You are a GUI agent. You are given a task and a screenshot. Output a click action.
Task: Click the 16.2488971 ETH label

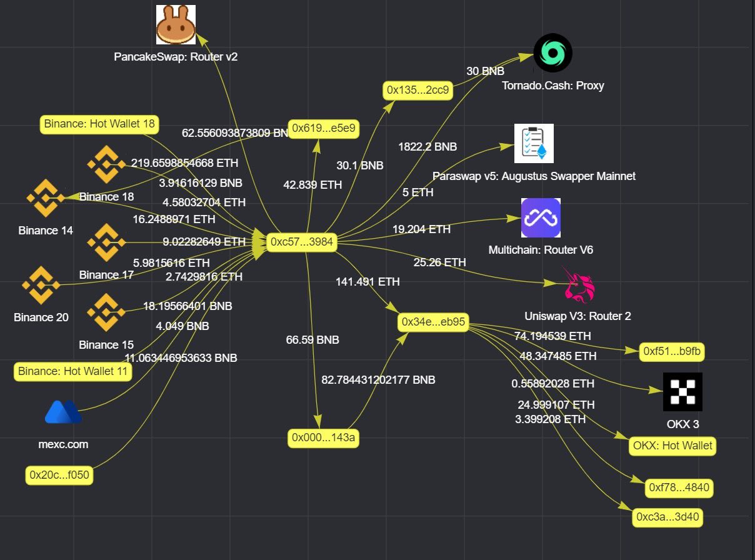174,220
